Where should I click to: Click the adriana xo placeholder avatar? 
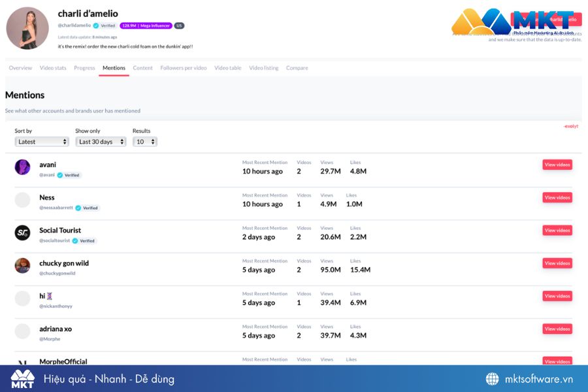click(22, 331)
